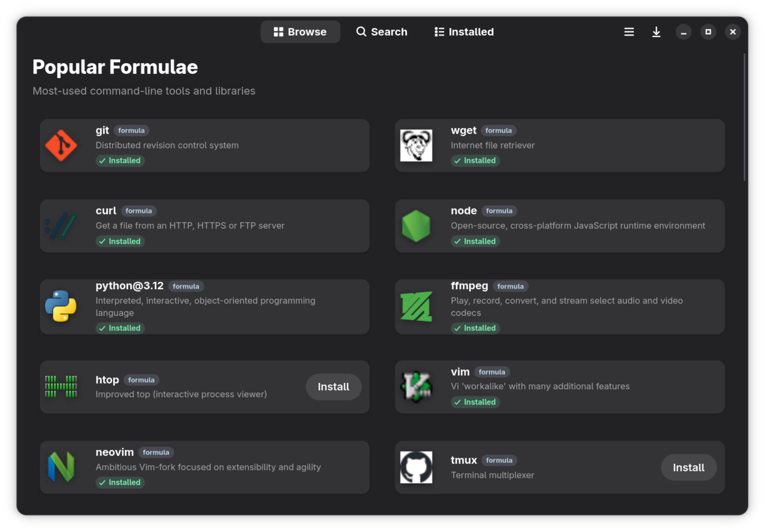Click the Installed badge on curl
The height and width of the screenshot is (532, 765).
pyautogui.click(x=120, y=241)
